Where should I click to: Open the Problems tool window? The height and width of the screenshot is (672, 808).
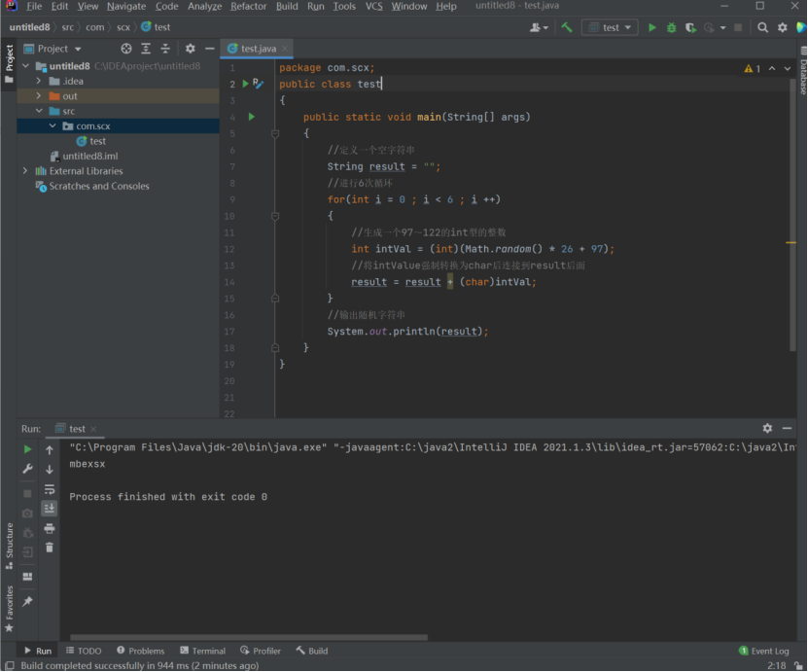tap(140, 651)
